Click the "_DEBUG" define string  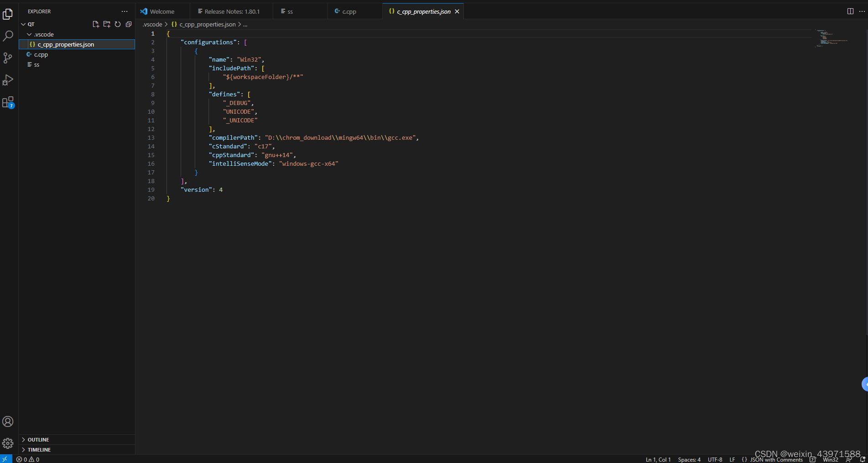point(237,103)
